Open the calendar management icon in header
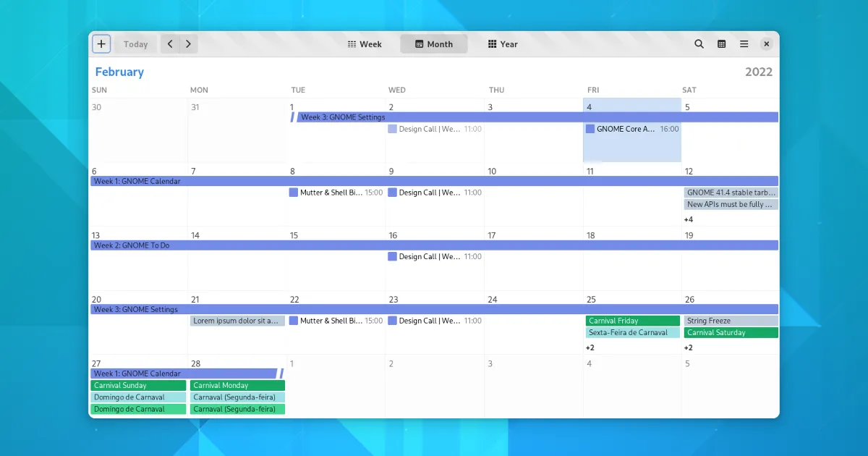Image resolution: width=868 pixels, height=456 pixels. 721,44
